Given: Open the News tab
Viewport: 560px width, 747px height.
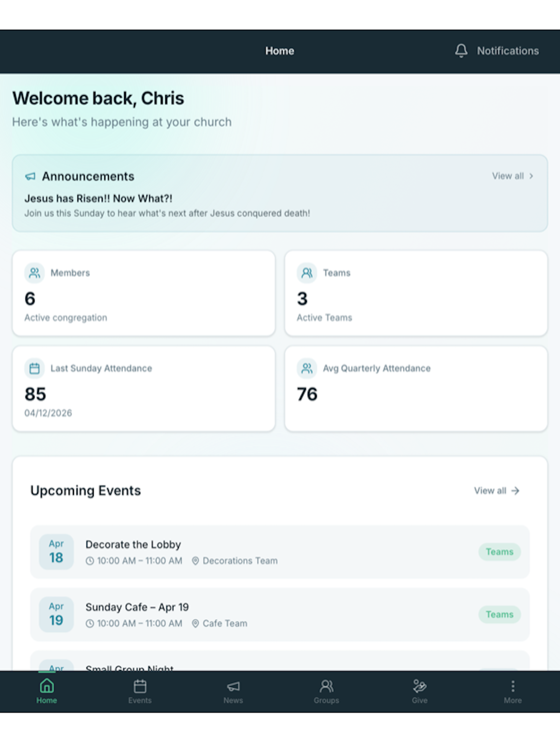Looking at the screenshot, I should click(x=233, y=692).
